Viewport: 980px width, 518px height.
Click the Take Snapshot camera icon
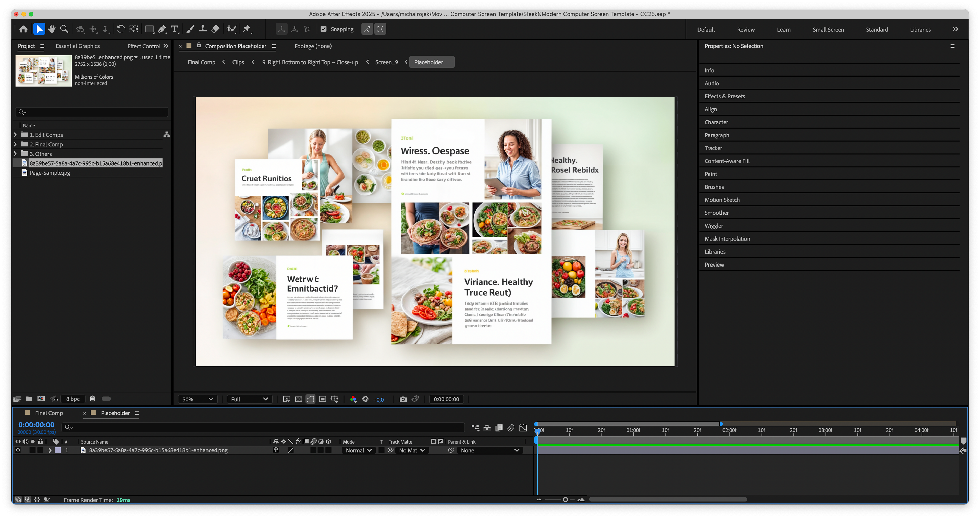403,399
